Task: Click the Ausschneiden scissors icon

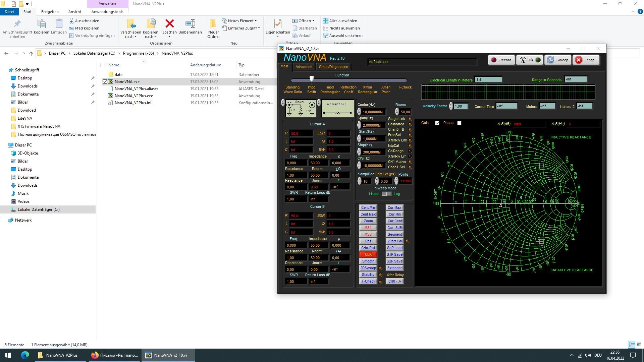Action: click(71, 21)
